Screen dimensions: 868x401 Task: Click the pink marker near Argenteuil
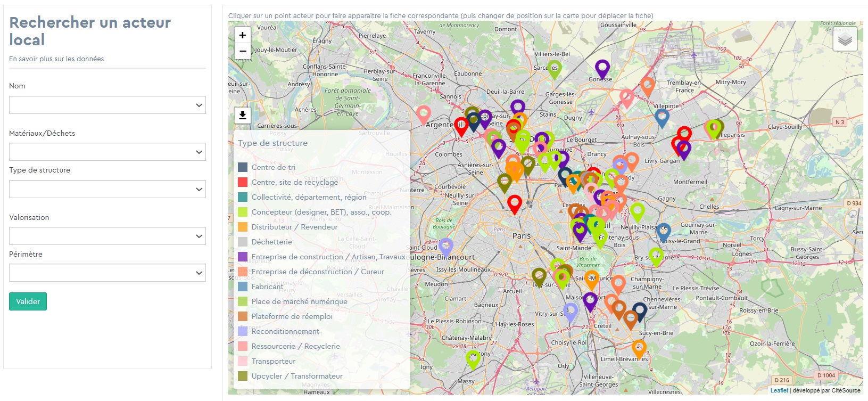423,113
